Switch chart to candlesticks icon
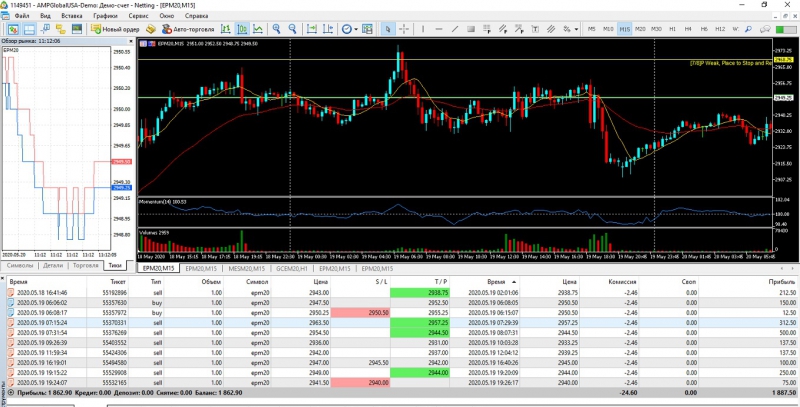This screenshot has width=800, height=407. pos(242,29)
